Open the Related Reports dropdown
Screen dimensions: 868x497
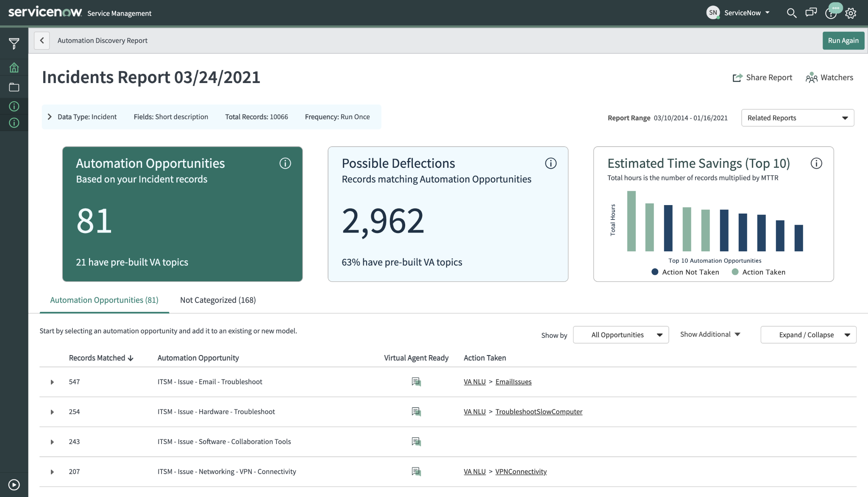pos(797,117)
